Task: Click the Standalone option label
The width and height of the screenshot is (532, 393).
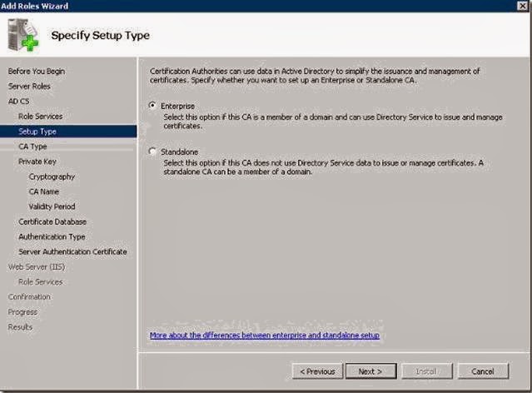Action: tap(180, 152)
